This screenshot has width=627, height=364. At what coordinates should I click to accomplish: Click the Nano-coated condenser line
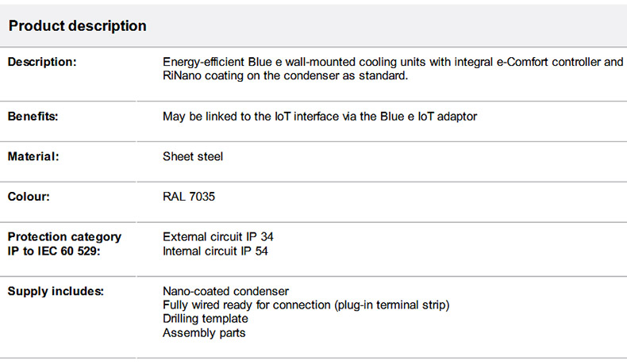(225, 291)
